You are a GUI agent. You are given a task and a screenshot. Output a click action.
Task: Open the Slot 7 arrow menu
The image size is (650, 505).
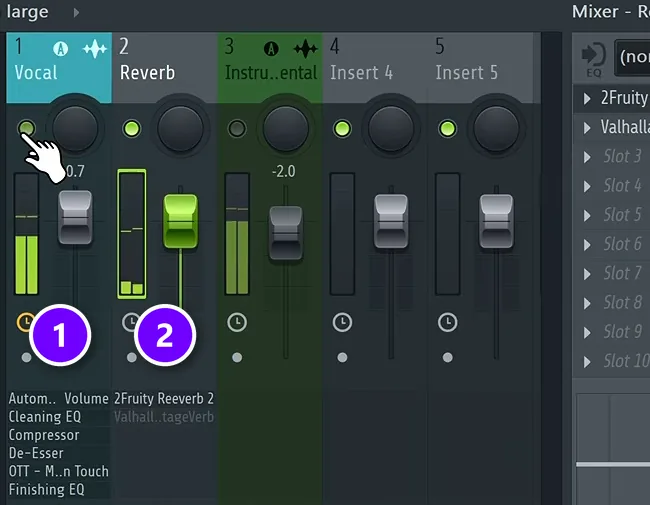587,274
